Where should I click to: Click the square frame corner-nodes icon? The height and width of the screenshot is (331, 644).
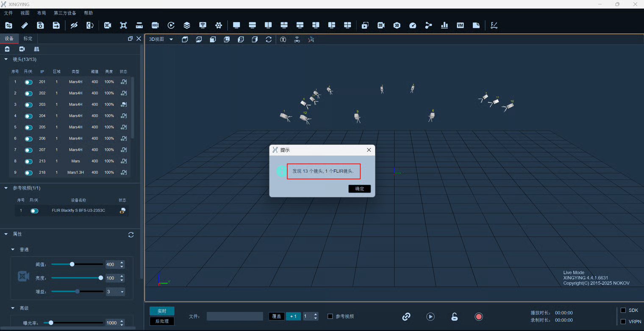(123, 25)
